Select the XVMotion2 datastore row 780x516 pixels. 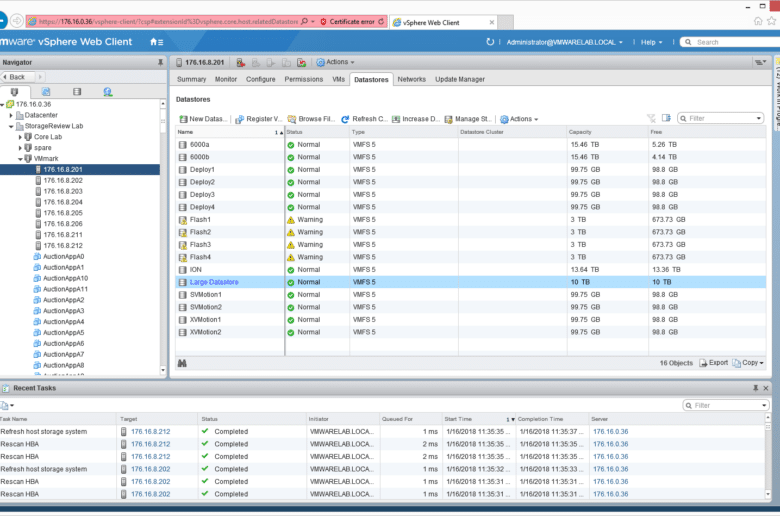click(x=471, y=332)
